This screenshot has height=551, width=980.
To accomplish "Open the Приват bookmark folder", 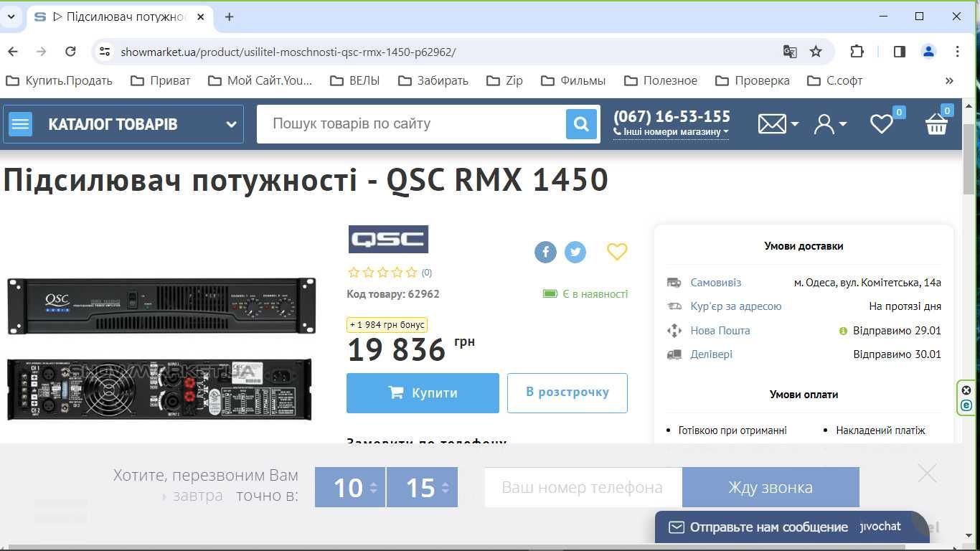I will (x=161, y=80).
